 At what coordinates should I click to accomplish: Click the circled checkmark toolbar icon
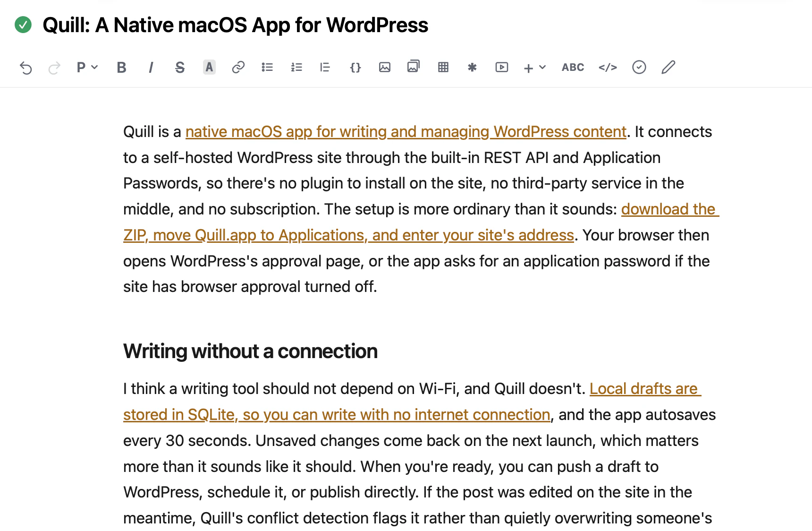(639, 68)
